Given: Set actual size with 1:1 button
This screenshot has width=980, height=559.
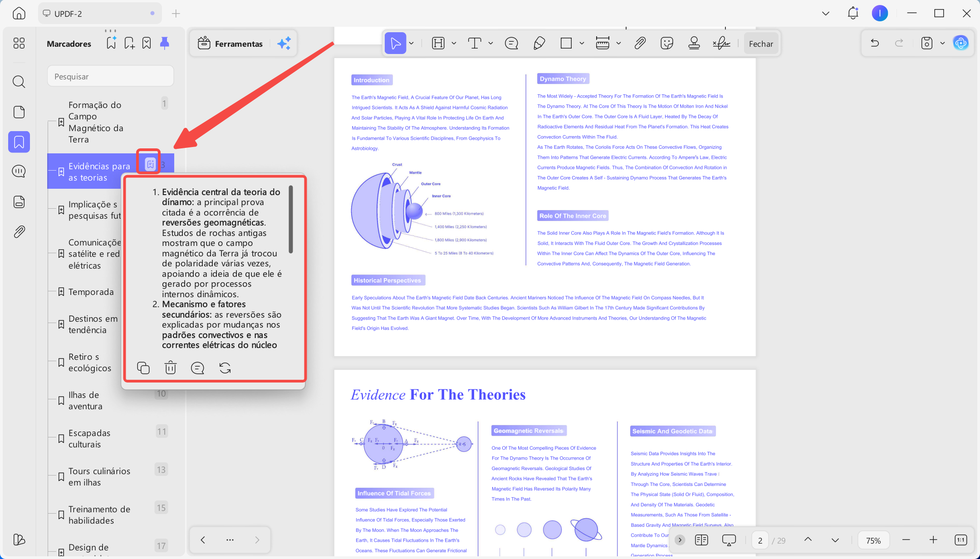Looking at the screenshot, I should point(960,540).
